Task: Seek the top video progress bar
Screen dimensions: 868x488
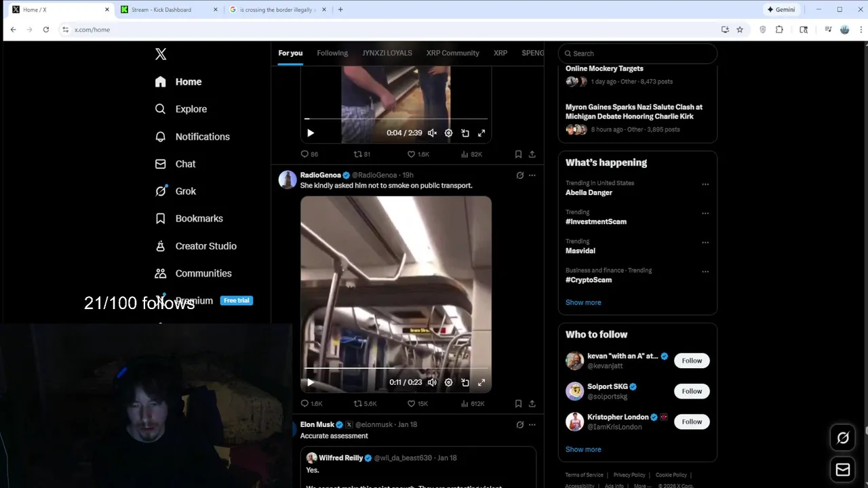Action: 396,119
